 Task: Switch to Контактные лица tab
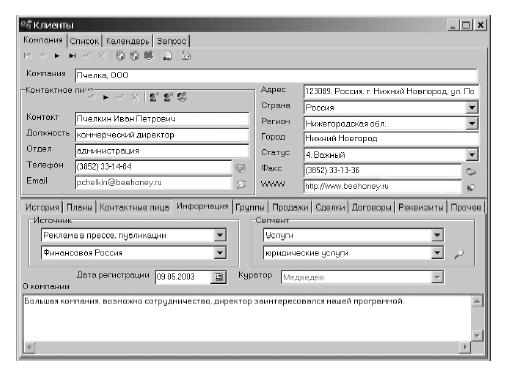pos(134,207)
